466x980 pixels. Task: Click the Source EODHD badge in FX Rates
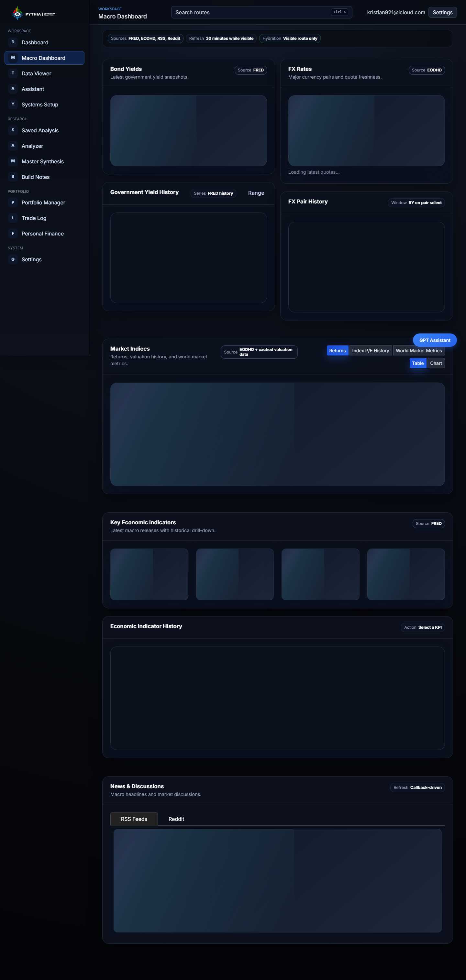coord(427,70)
